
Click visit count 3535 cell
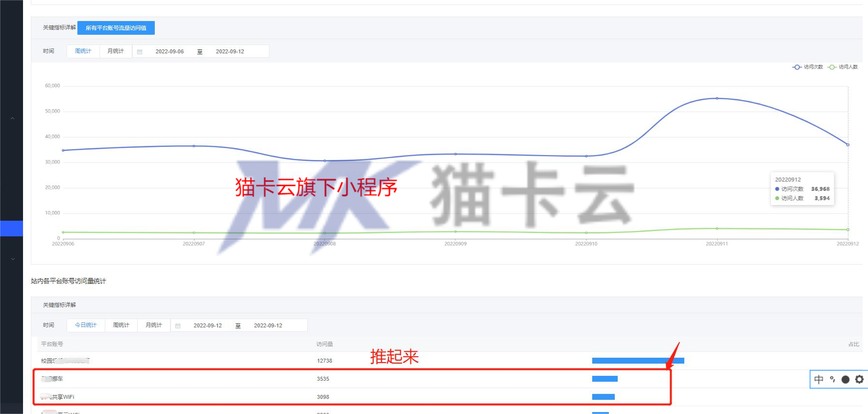pos(323,379)
